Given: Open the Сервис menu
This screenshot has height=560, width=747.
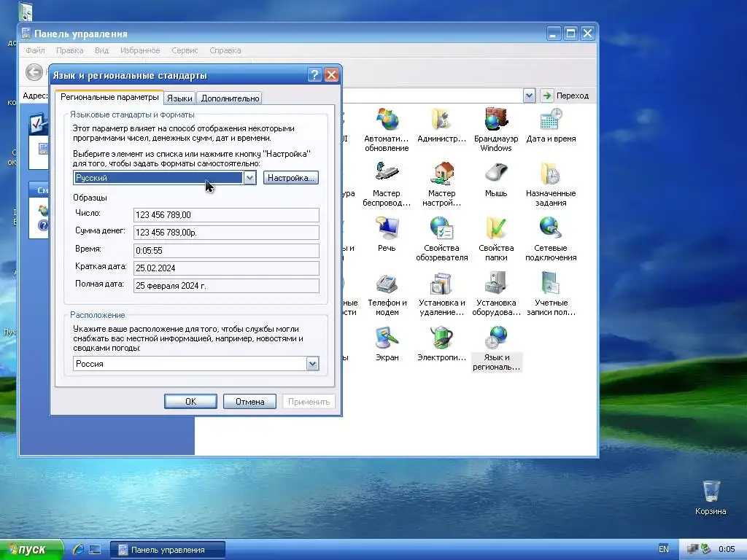Looking at the screenshot, I should (x=185, y=50).
